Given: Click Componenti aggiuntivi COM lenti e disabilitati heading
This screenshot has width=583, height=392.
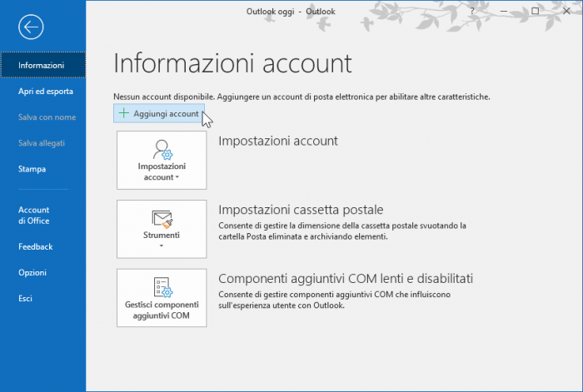Looking at the screenshot, I should click(346, 278).
